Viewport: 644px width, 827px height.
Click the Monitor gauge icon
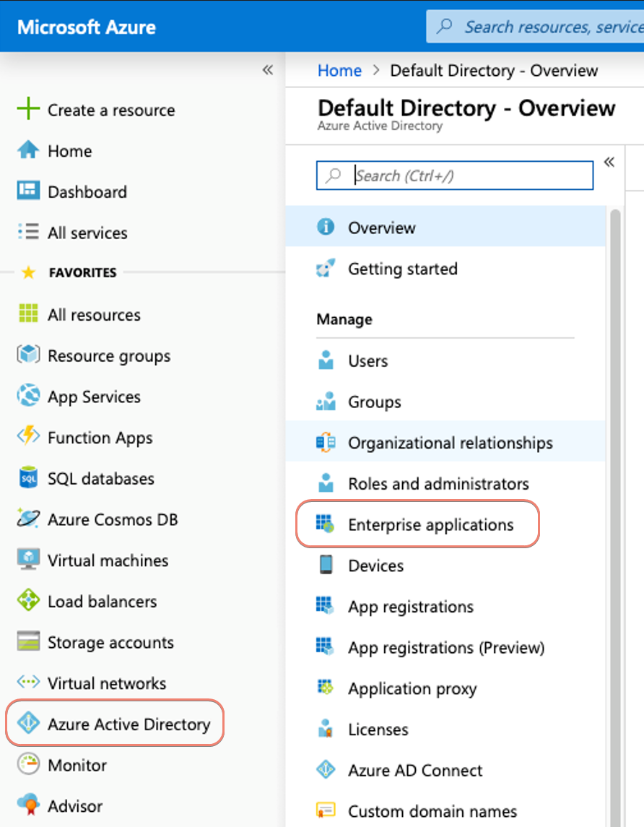(x=28, y=763)
